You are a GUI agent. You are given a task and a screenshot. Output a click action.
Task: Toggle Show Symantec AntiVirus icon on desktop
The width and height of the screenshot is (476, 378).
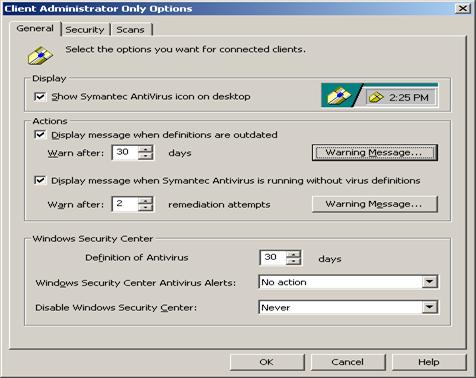[x=40, y=97]
